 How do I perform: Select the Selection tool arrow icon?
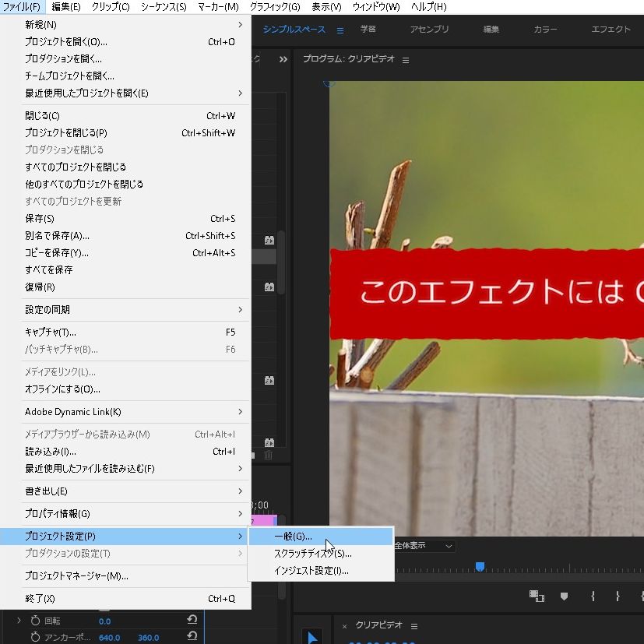(311, 637)
